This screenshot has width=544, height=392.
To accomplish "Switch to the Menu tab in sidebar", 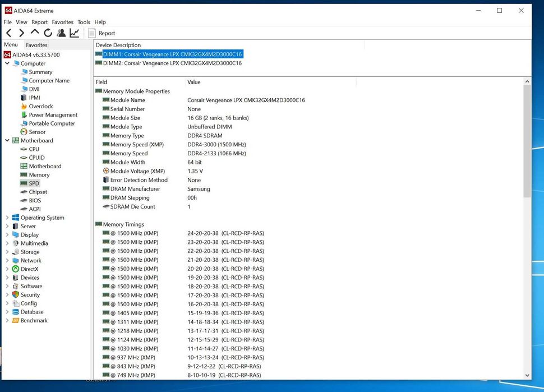I will (11, 44).
